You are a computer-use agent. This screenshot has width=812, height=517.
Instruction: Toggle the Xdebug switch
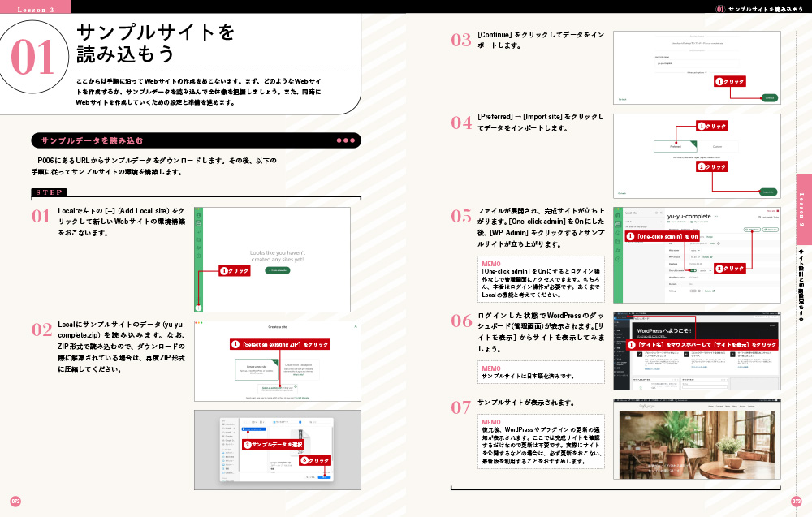[693, 291]
